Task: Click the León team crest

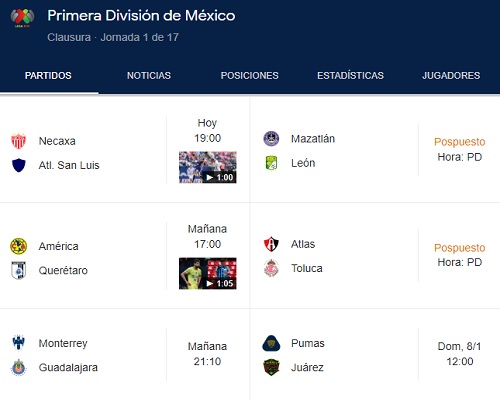Action: click(x=271, y=163)
